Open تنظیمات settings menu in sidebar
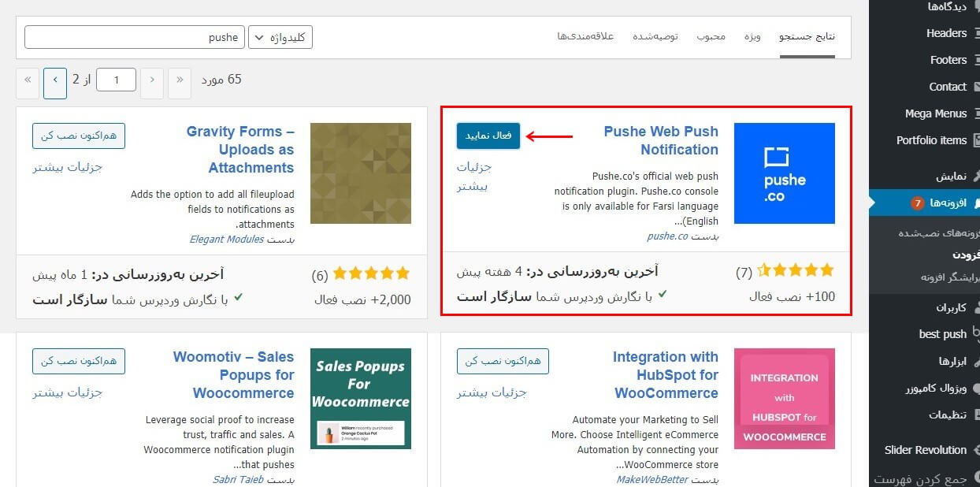This screenshot has height=487, width=980. [x=948, y=415]
